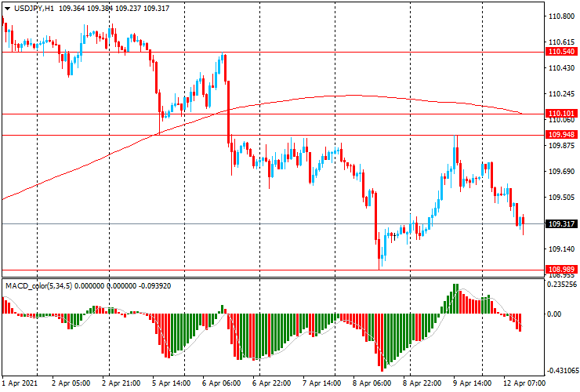Click the OHLC values 109.364 109.384 109.237 109.317
The width and height of the screenshot is (580, 392).
point(114,8)
